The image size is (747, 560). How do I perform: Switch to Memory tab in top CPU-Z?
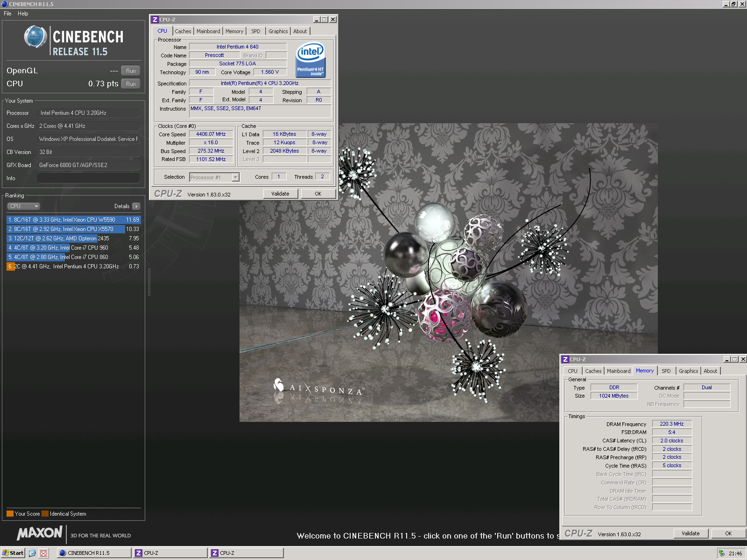point(234,31)
